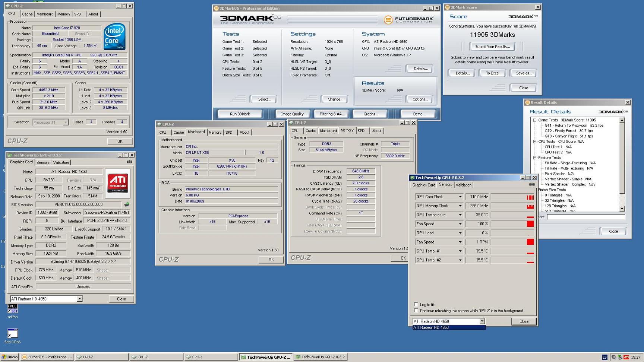Click the GPU Memory Clock sensor graph
644x362 pixels.
(512, 206)
